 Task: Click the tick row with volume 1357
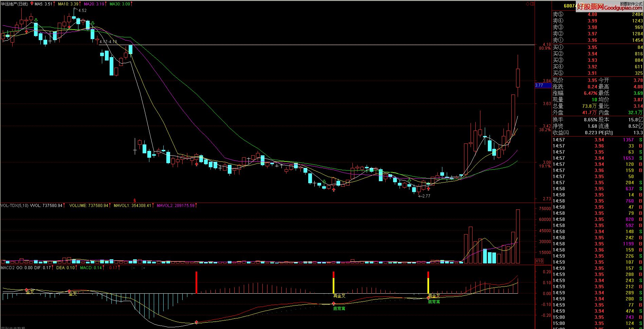coord(597,140)
